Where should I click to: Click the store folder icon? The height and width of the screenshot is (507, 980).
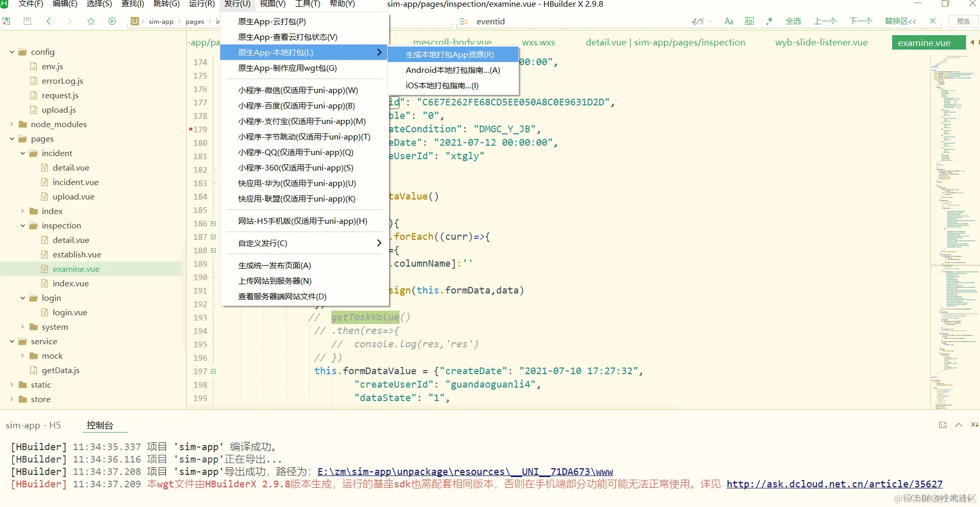[23, 399]
